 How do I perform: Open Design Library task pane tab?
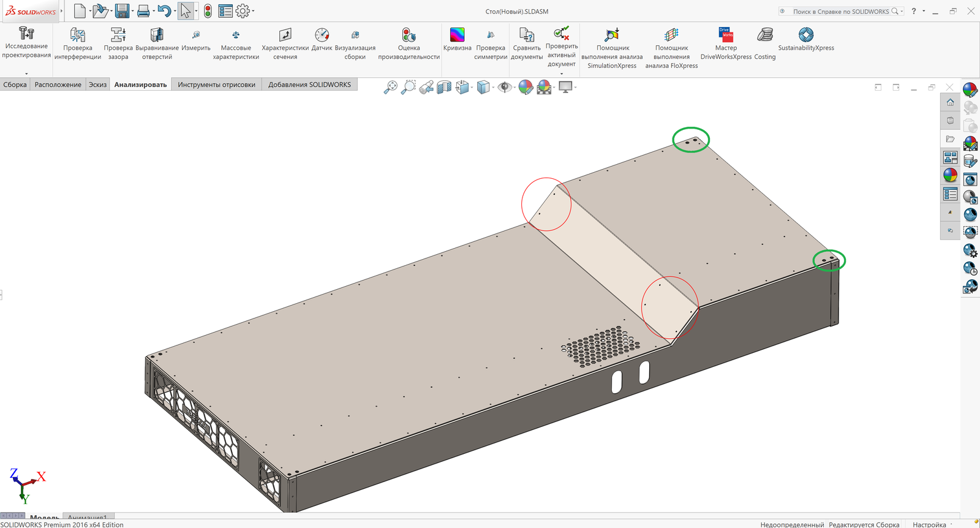pyautogui.click(x=950, y=121)
